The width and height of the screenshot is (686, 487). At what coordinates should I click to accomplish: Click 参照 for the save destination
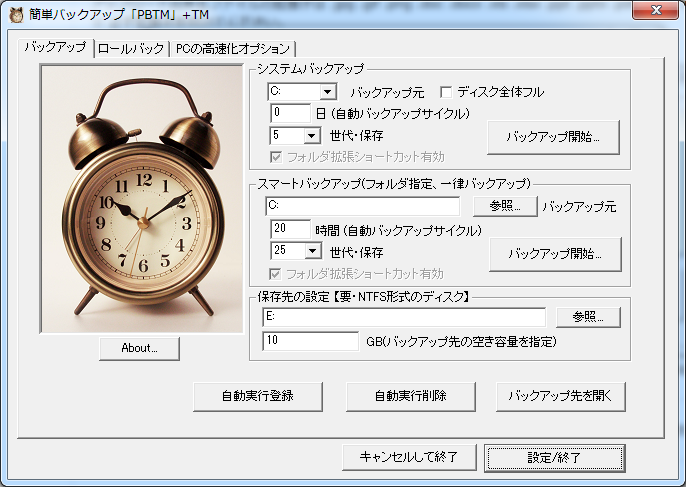[x=582, y=317]
